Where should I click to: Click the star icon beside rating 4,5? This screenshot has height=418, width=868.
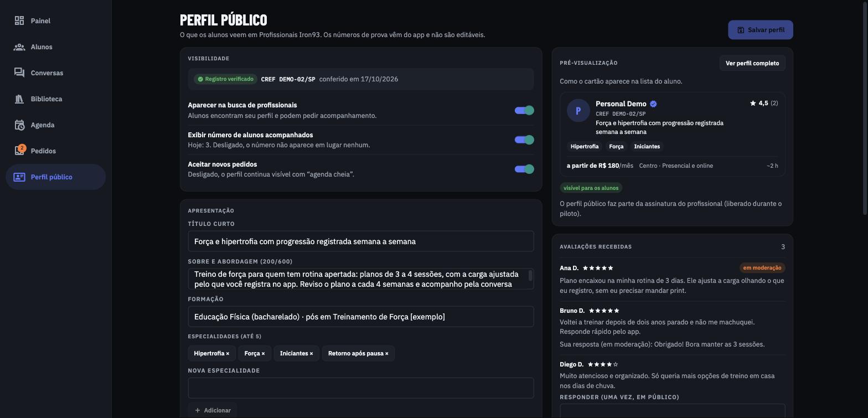coord(753,103)
